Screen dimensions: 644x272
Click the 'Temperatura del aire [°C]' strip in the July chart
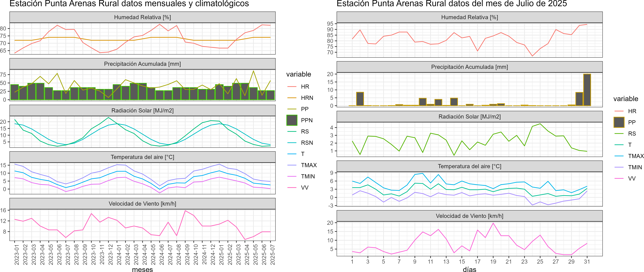click(x=469, y=166)
